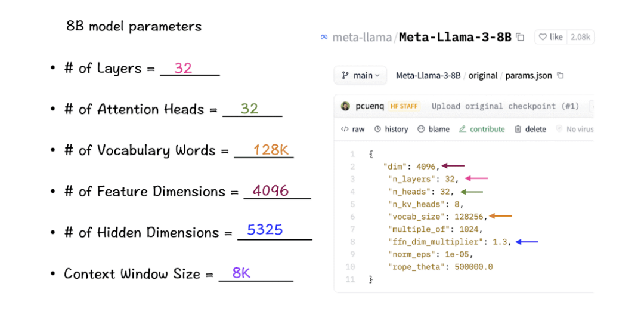Click the vocab_size line in params.json
Image resolution: width=644 pixels, height=311 pixels.
coord(438,217)
